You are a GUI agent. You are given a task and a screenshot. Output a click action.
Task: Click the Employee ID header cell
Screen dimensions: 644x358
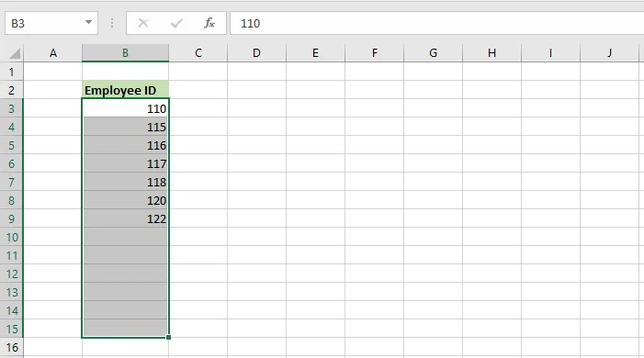(x=125, y=90)
